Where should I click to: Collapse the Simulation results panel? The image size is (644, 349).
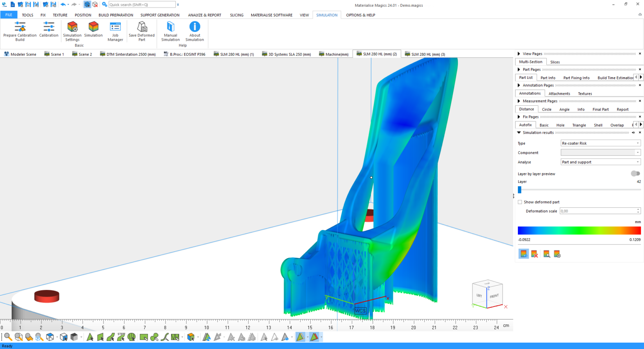coord(519,132)
